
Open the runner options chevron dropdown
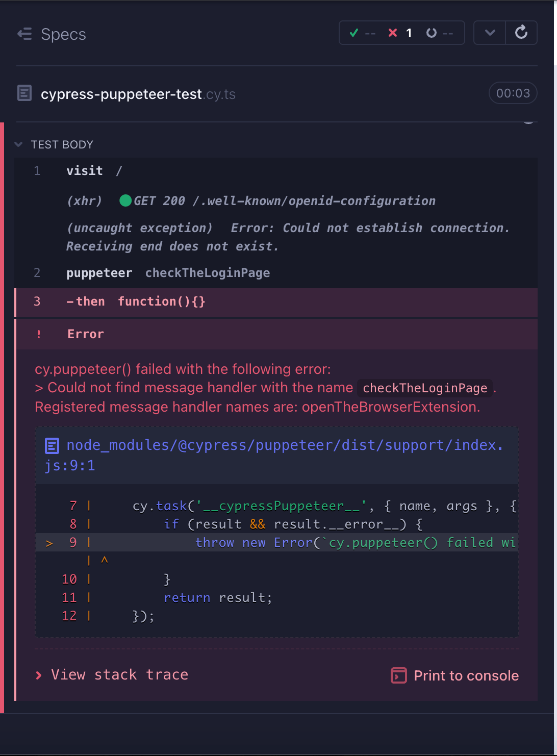pyautogui.click(x=490, y=33)
